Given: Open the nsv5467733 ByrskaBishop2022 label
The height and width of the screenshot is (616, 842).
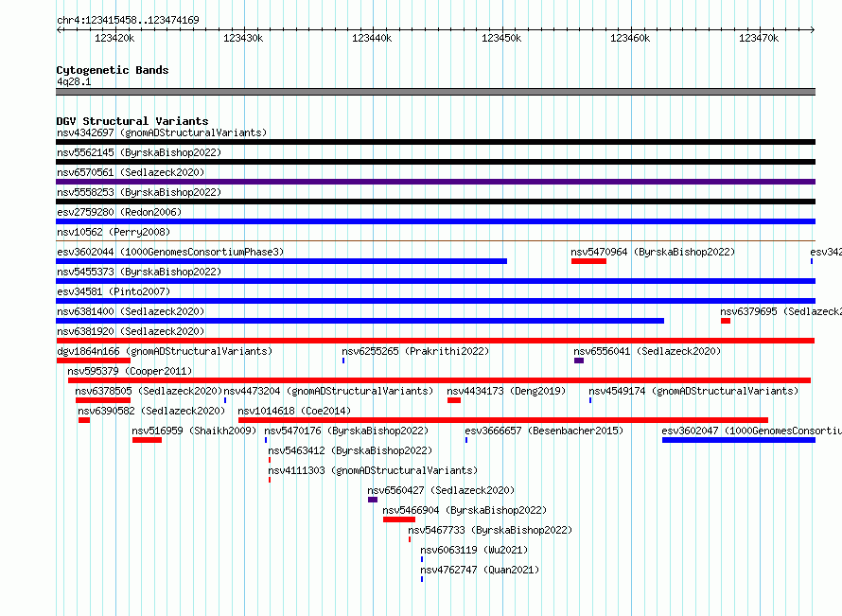Looking at the screenshot, I should [490, 530].
